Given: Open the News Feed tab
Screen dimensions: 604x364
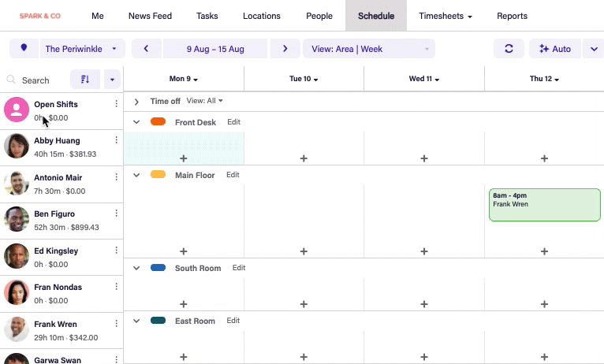Looking at the screenshot, I should click(x=151, y=16).
